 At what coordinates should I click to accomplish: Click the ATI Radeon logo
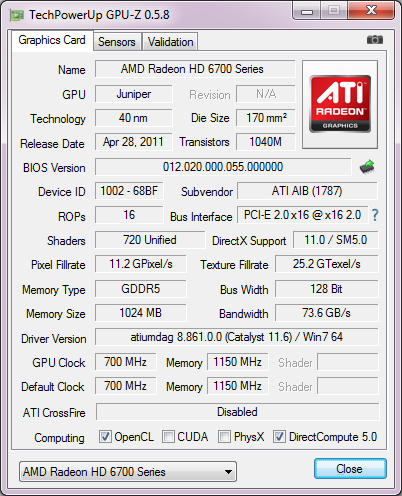click(x=340, y=104)
